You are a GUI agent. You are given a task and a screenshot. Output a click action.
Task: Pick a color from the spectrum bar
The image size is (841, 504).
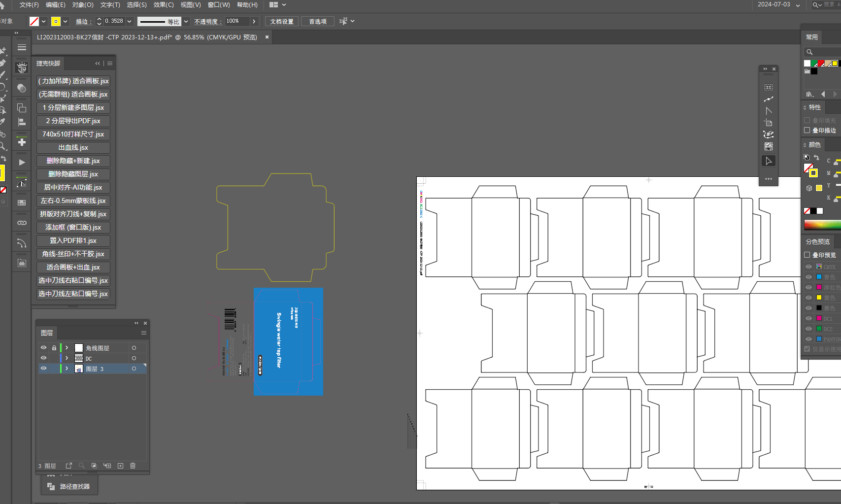(822, 225)
